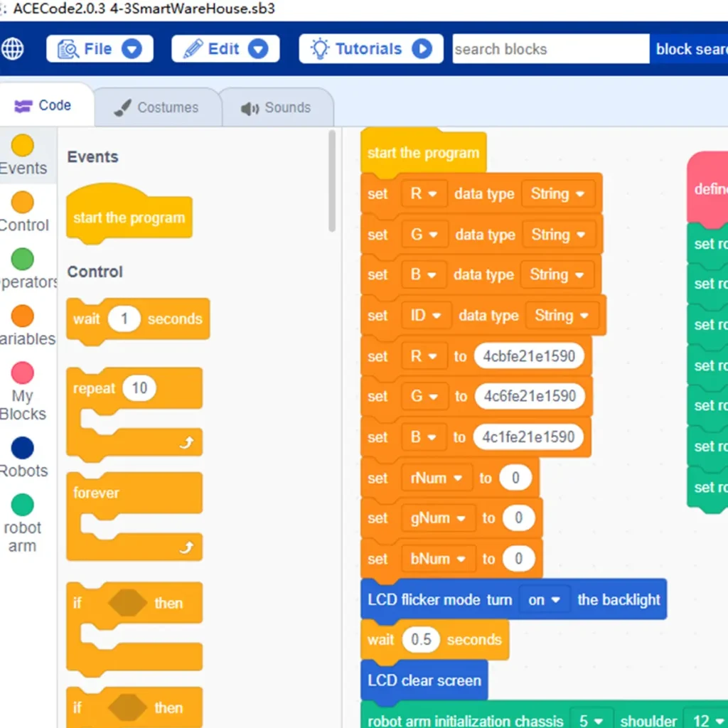Expand the LCD backlight on dropdown
Image resolution: width=728 pixels, height=728 pixels.
(x=545, y=600)
